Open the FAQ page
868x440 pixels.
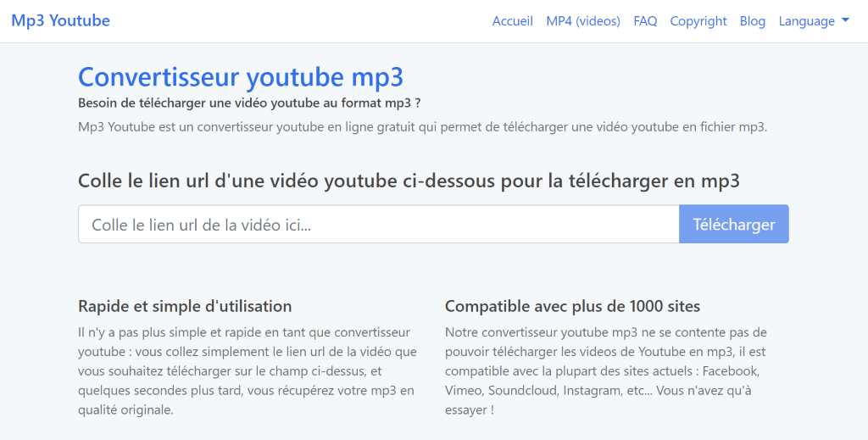tap(645, 21)
